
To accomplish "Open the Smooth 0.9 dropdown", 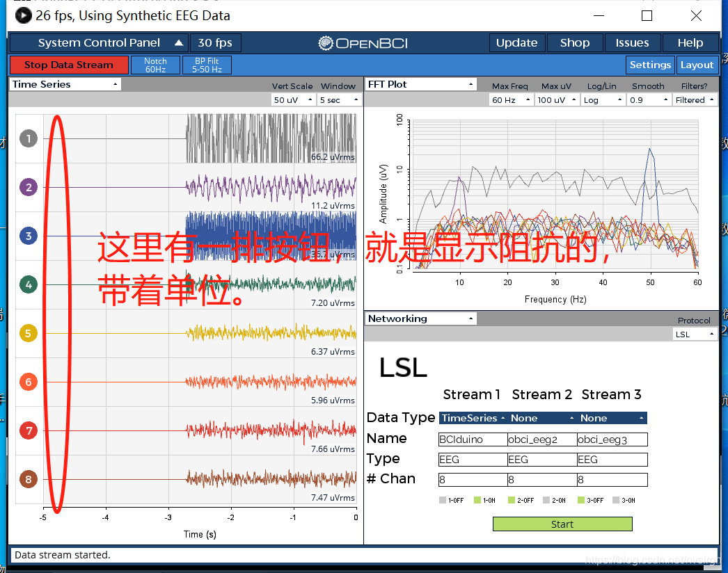I will pos(649,100).
